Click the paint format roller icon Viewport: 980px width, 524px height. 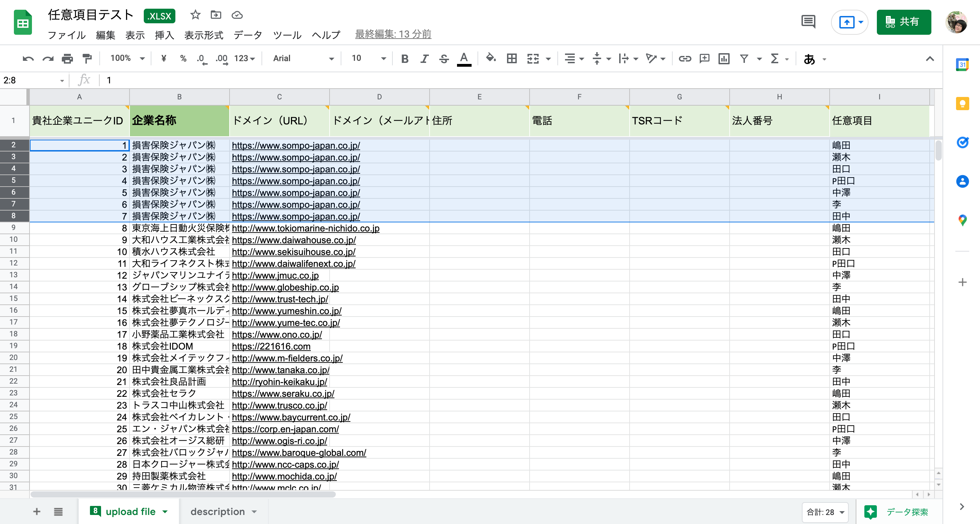point(87,59)
